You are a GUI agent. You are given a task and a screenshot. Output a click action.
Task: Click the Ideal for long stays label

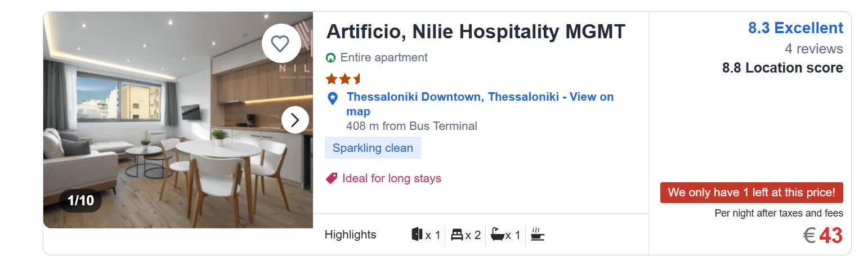click(392, 178)
